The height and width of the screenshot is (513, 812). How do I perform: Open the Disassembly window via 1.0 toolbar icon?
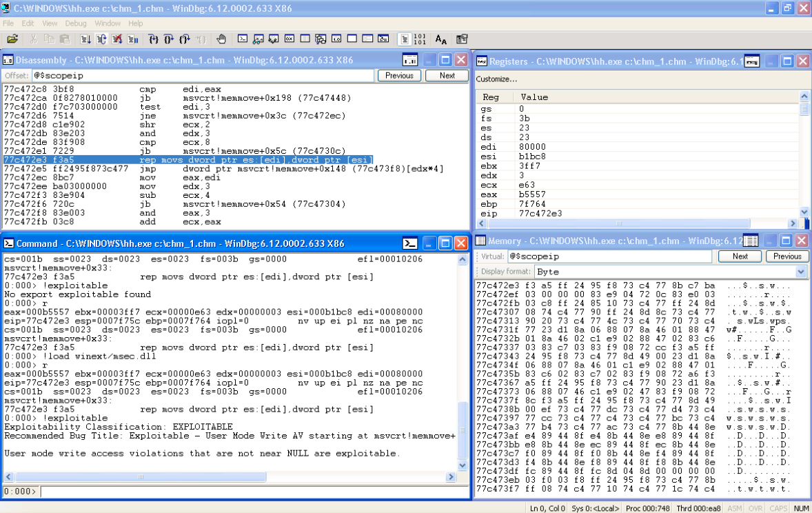pos(336,39)
